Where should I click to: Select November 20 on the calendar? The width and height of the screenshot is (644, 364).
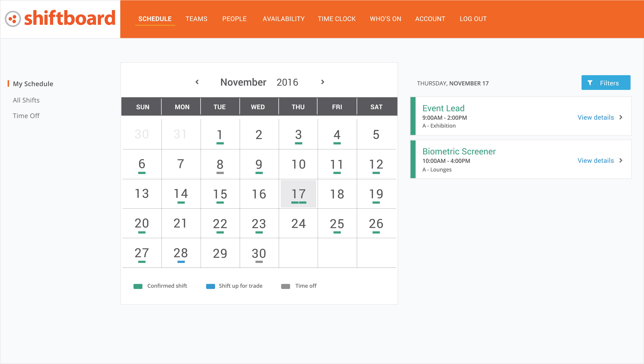point(142,223)
